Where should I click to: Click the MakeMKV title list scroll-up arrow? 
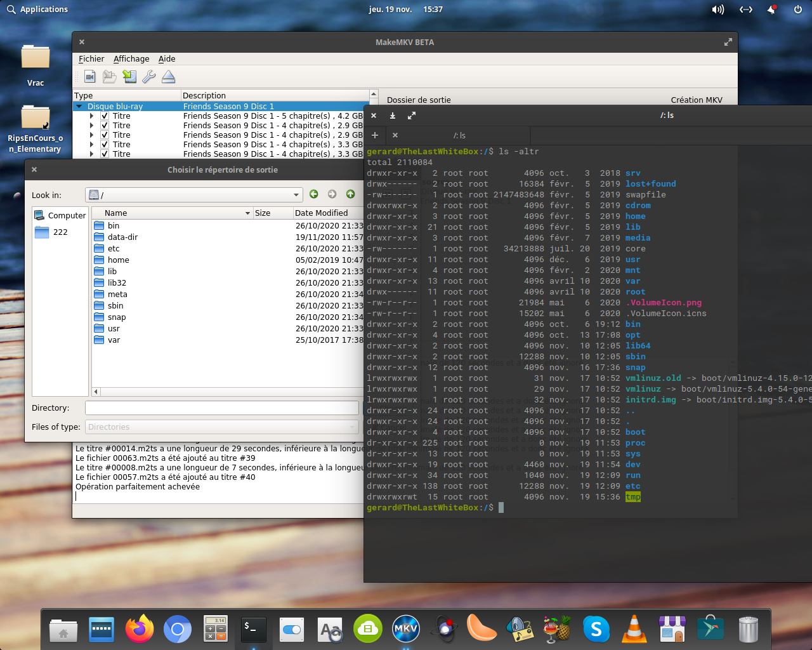374,94
